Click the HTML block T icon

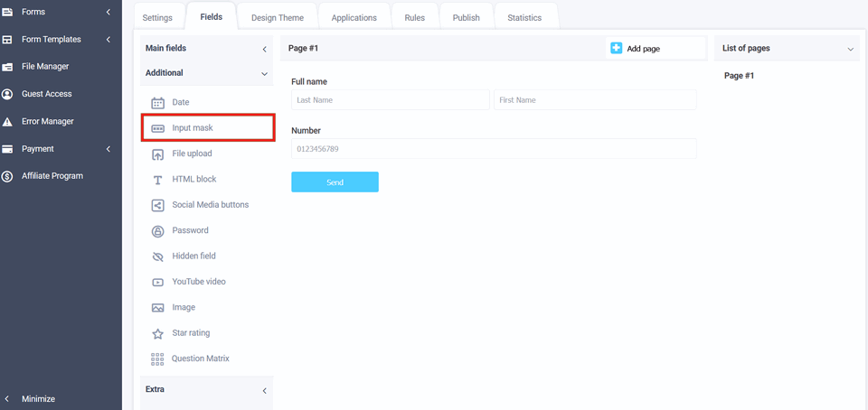click(x=157, y=180)
